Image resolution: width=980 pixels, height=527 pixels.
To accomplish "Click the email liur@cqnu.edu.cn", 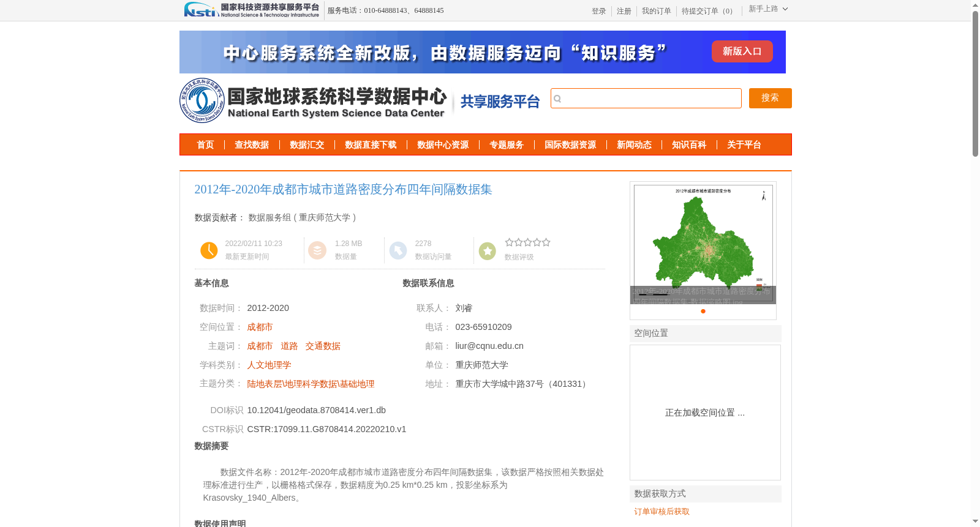I will tap(489, 346).
